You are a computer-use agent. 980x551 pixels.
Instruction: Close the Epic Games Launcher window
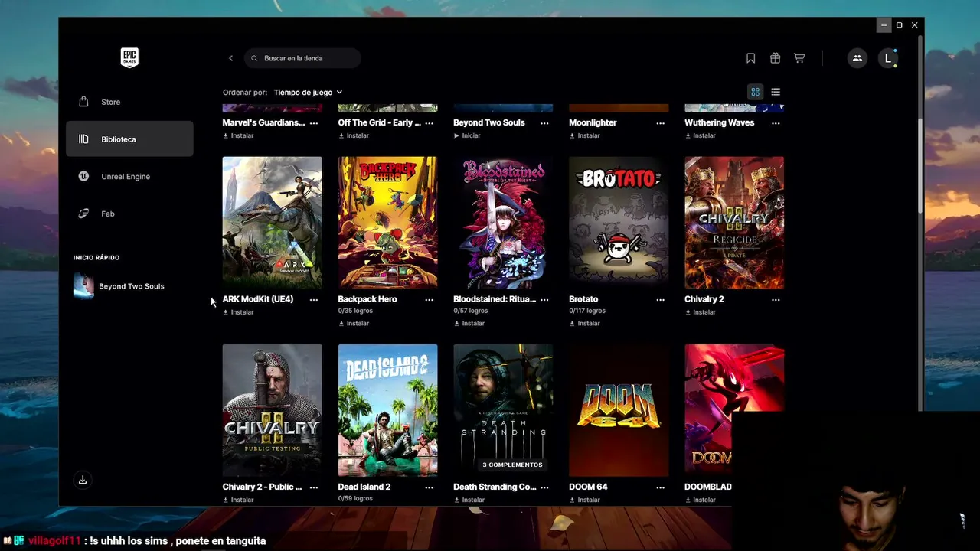914,25
